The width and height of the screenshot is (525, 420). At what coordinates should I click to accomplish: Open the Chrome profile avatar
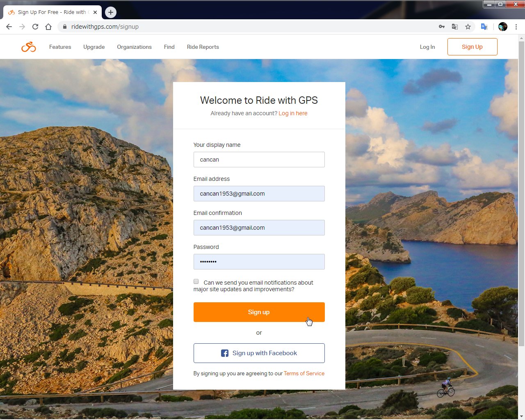pos(503,27)
